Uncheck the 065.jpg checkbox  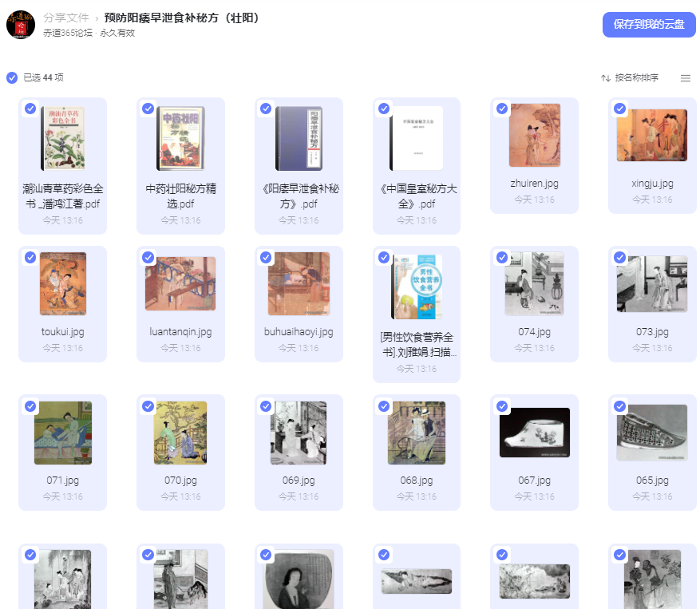pos(620,405)
